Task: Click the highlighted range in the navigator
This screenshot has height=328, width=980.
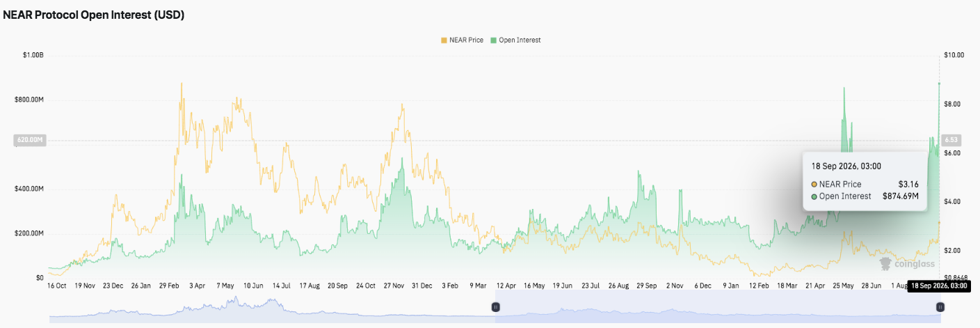Action: pos(718,307)
